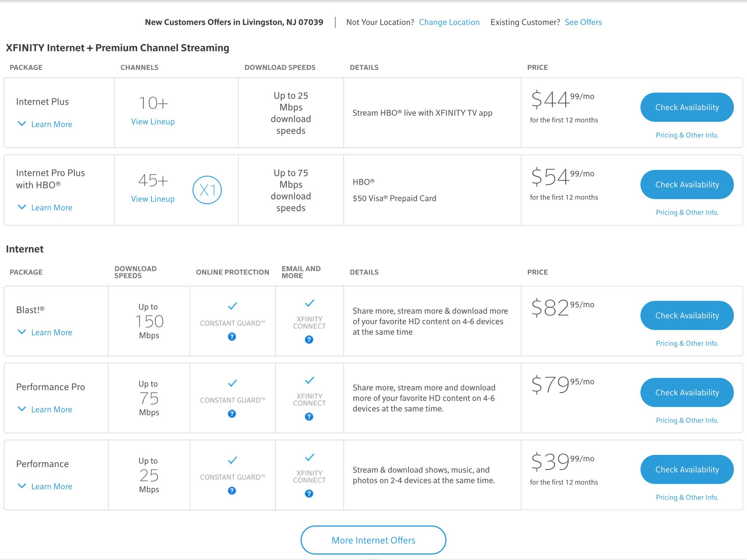Expand Learn More under Blast!
The width and height of the screenshot is (747, 560).
point(45,332)
